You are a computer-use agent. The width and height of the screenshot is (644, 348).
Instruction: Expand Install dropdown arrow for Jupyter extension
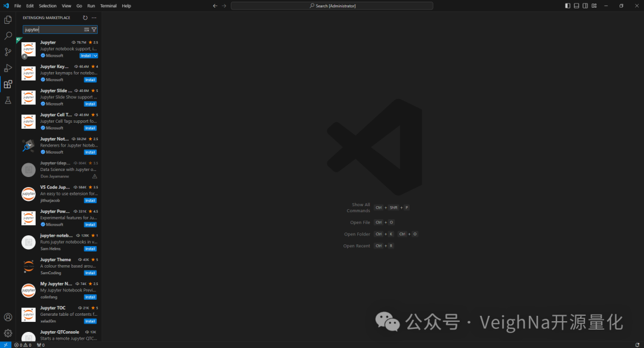coord(95,55)
